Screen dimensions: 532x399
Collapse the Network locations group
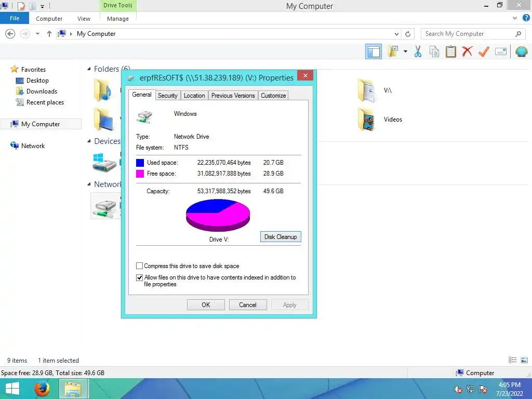tap(89, 184)
